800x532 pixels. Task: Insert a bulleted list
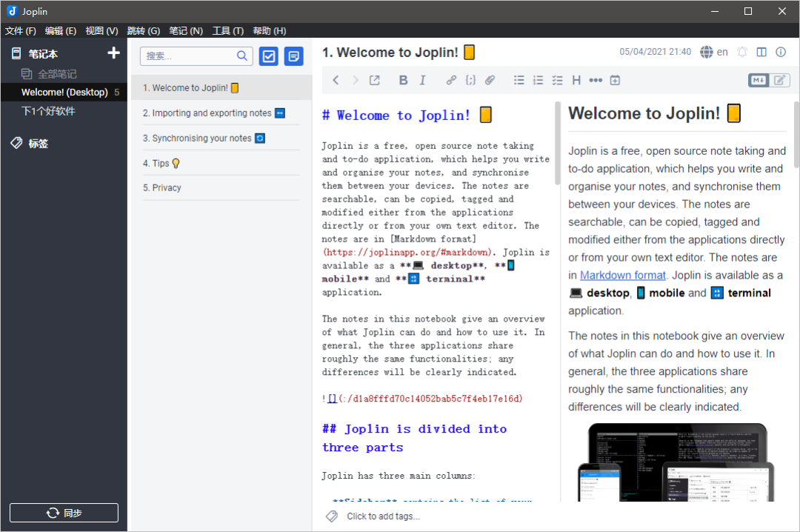(x=519, y=80)
